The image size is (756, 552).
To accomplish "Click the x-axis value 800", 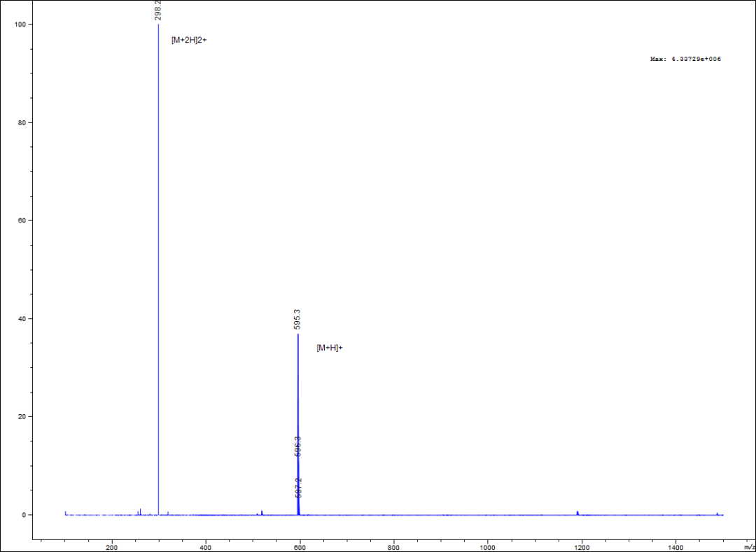I will click(394, 547).
